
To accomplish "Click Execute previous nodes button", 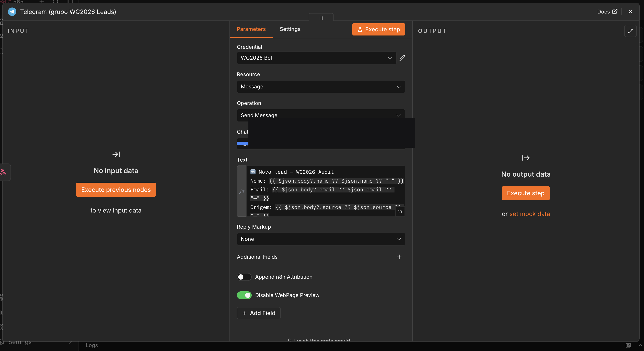I will tap(116, 189).
